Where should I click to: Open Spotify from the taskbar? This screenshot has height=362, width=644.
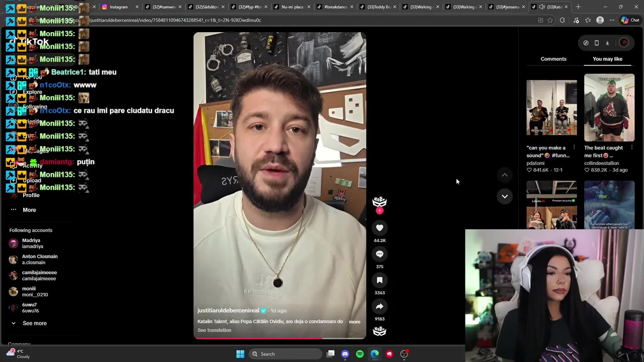[360, 354]
